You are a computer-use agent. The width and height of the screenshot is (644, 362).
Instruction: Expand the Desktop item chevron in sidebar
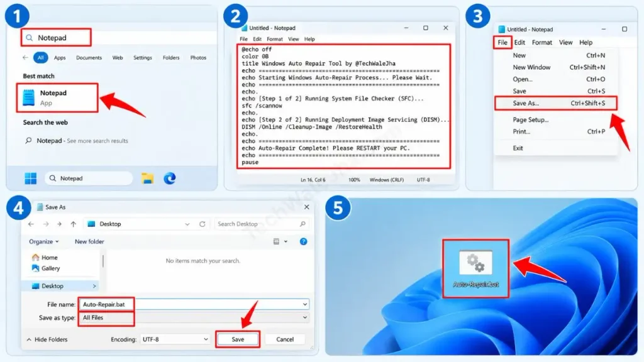coord(94,286)
